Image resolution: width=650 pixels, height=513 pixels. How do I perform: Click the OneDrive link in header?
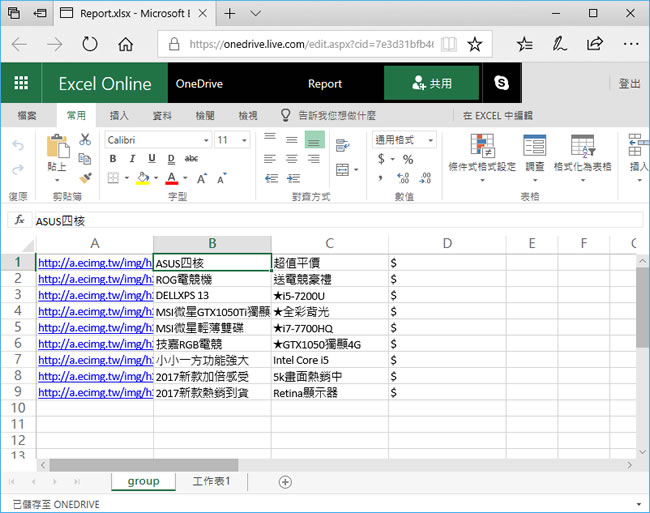point(199,84)
